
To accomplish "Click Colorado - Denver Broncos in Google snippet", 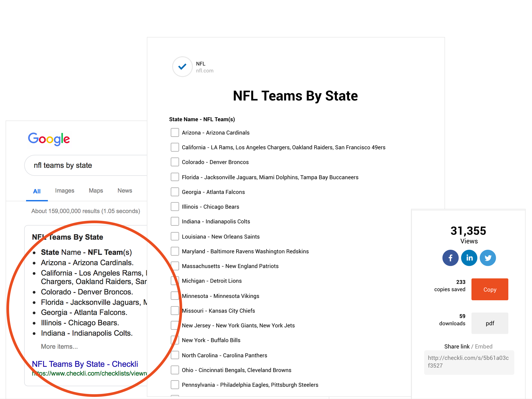I will pos(87,292).
